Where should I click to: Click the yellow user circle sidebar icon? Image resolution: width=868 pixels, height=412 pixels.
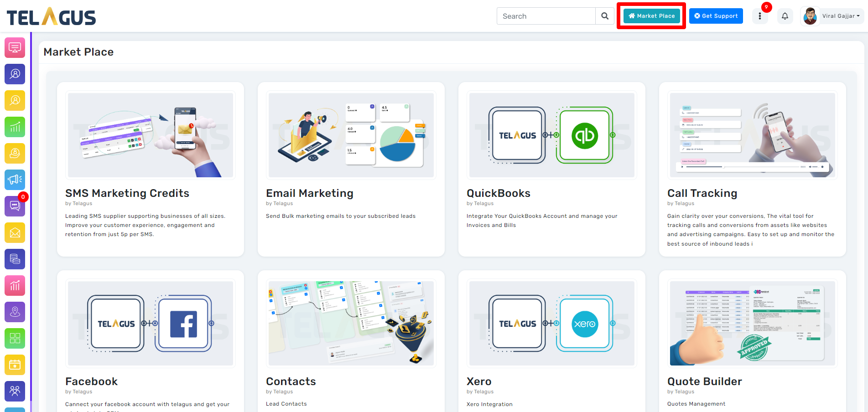(x=15, y=100)
